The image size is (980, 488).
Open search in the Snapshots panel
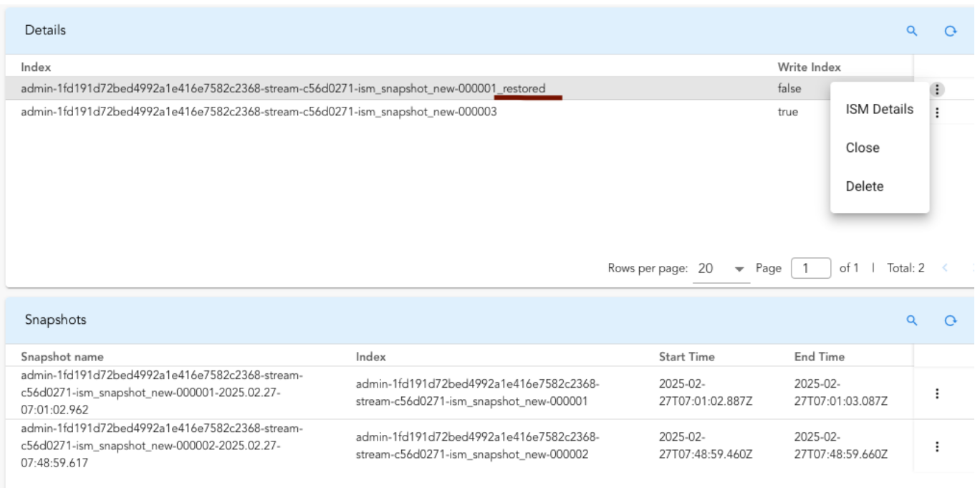(912, 320)
